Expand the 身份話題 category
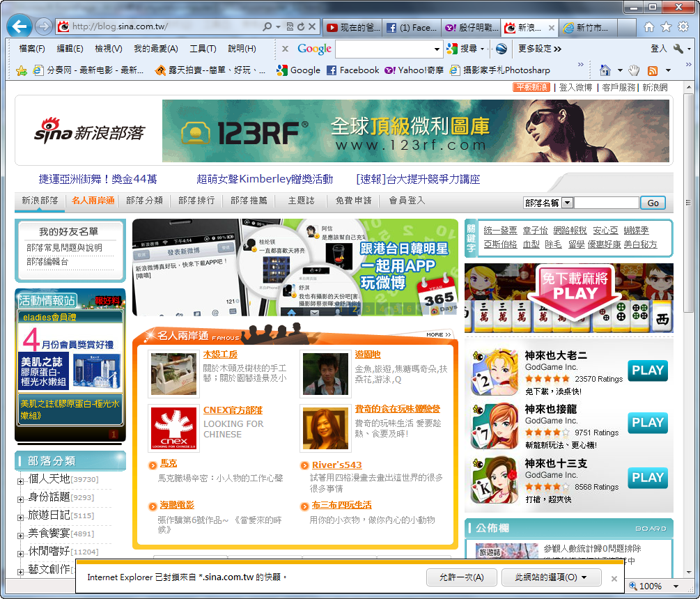The width and height of the screenshot is (700, 599). coord(20,499)
